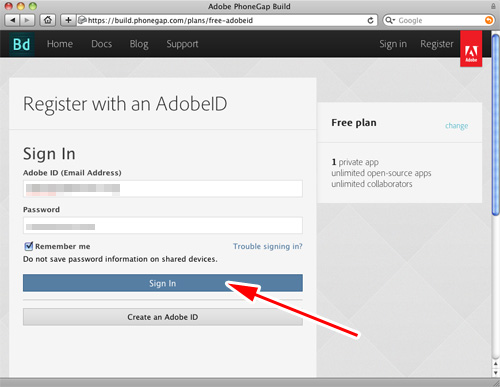Click Sign in in the top navigation
Screen dimensions: 500x387
click(x=393, y=44)
